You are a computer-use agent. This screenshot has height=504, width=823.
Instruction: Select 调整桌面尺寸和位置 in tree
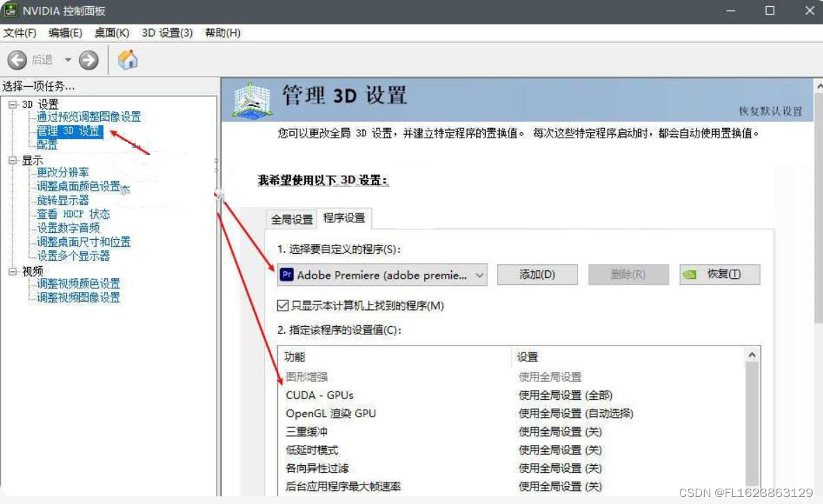pyautogui.click(x=83, y=242)
